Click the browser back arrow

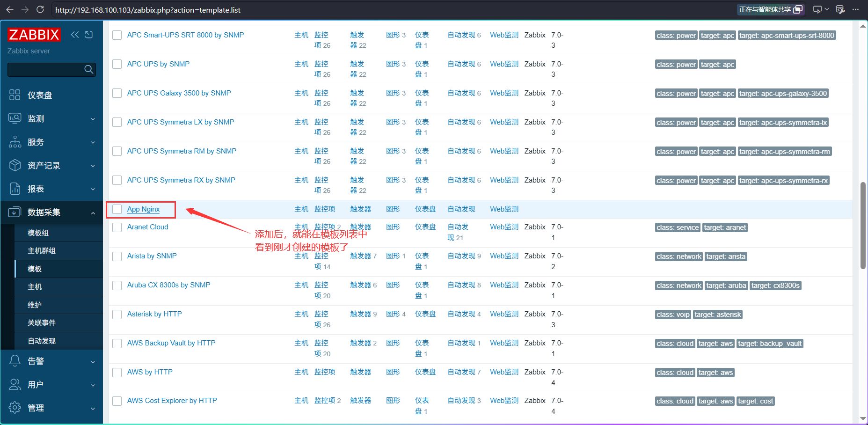pos(10,9)
